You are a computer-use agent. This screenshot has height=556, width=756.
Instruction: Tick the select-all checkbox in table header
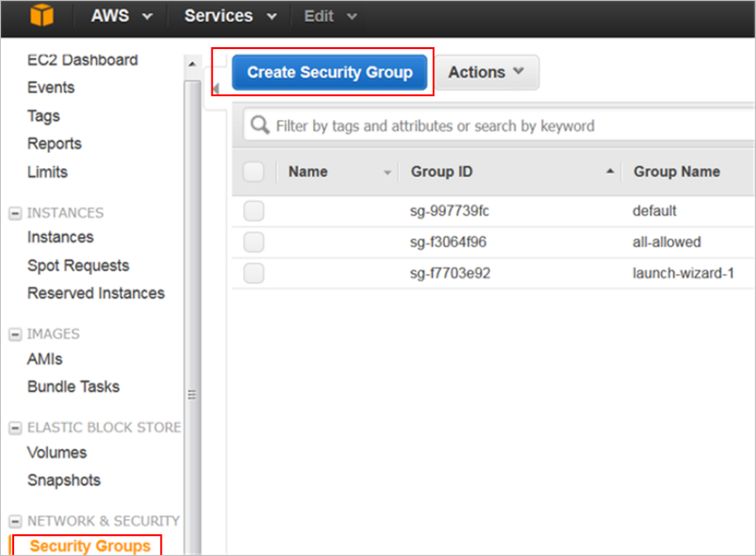[x=253, y=172]
